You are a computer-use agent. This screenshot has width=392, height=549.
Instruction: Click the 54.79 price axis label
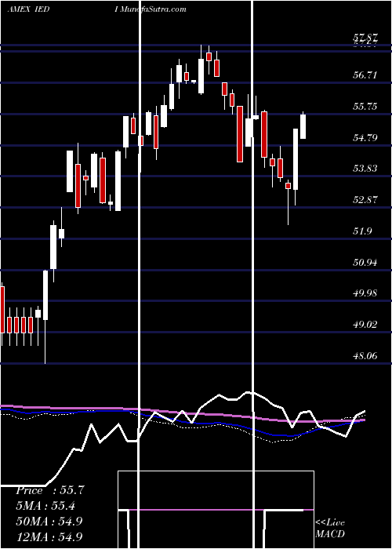pos(365,137)
